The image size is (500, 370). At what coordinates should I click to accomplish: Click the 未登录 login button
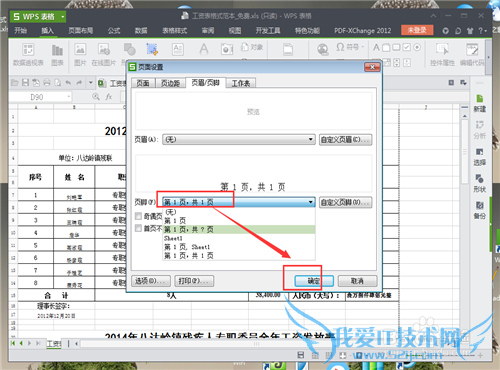(417, 30)
